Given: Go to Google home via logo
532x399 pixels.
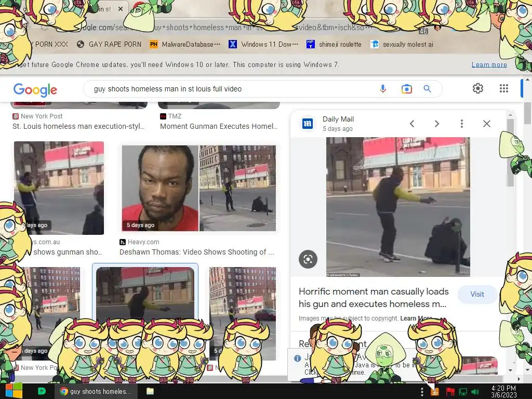Looking at the screenshot, I should coord(35,90).
